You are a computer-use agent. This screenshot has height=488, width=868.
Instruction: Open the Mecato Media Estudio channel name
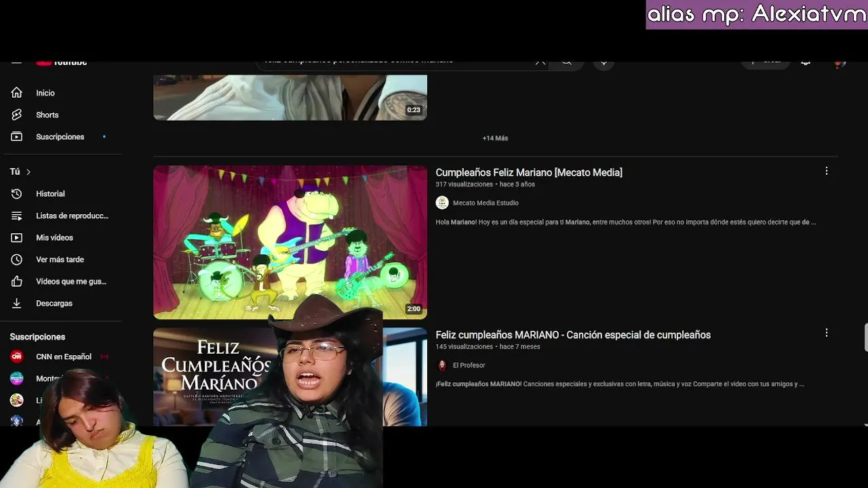point(486,203)
